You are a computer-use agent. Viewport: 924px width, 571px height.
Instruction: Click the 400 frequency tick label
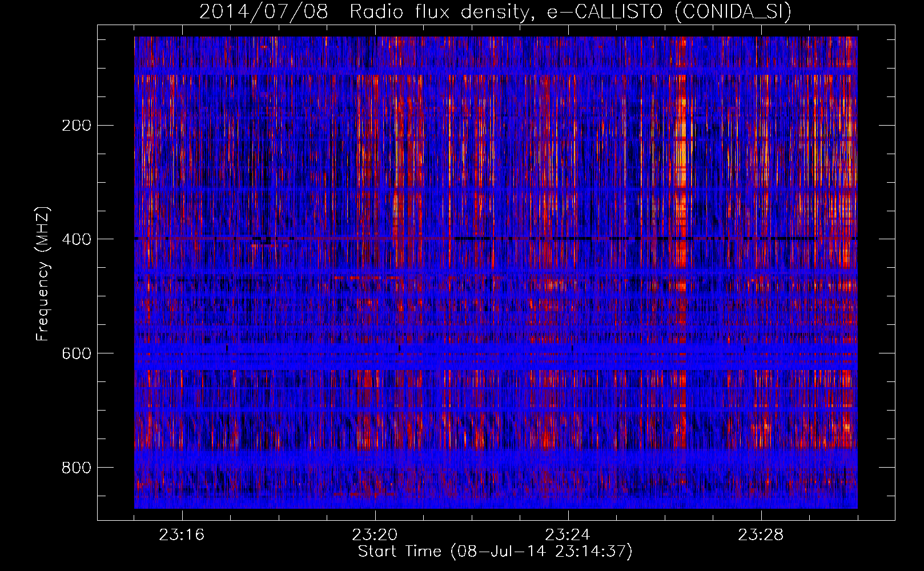[x=77, y=239]
